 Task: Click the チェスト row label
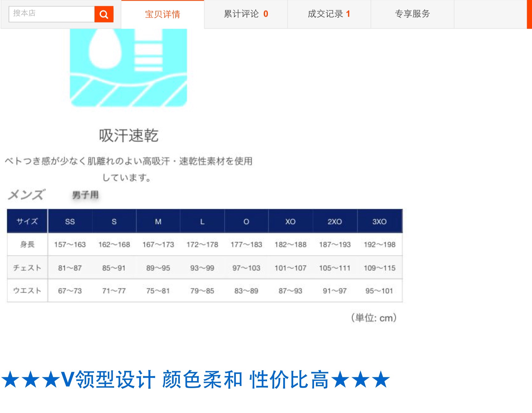[x=27, y=268]
